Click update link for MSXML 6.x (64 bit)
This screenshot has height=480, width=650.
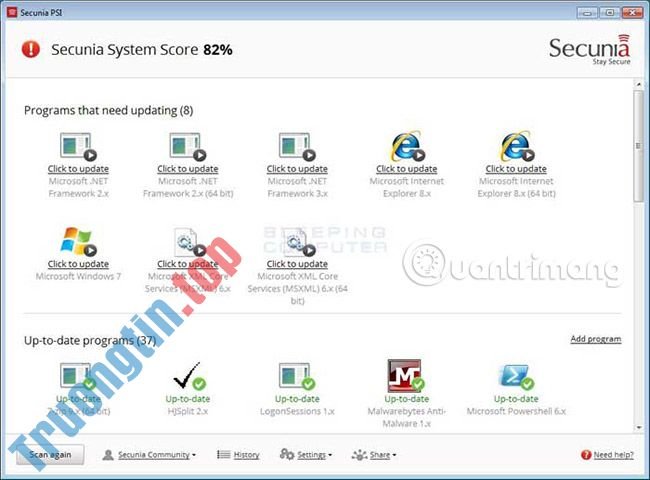pos(297,264)
